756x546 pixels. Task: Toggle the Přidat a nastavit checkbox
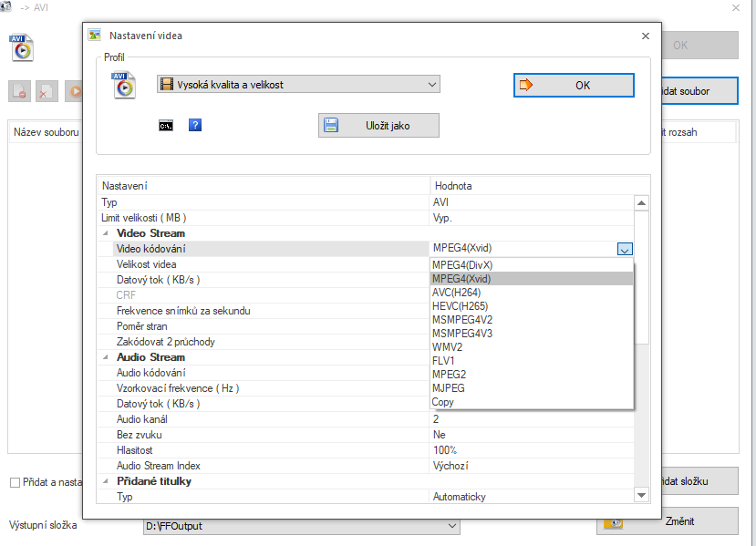click(x=15, y=482)
